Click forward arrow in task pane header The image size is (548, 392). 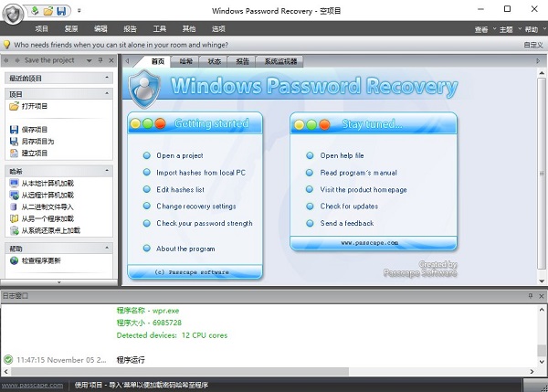pos(16,60)
